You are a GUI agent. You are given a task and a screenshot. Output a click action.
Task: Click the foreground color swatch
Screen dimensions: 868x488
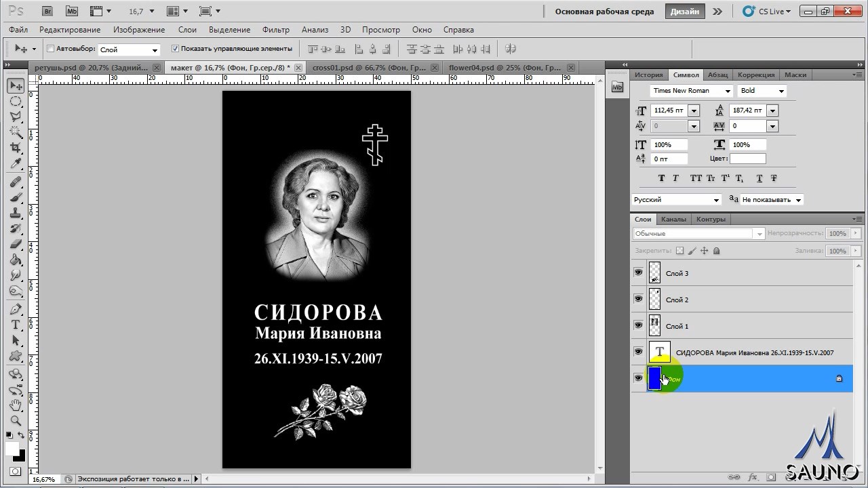pos(12,449)
